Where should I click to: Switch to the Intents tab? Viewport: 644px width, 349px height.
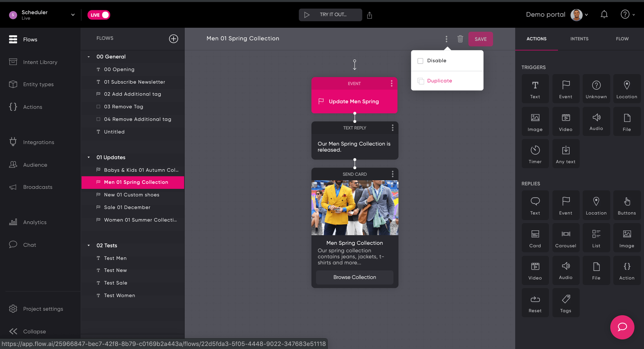click(x=579, y=39)
